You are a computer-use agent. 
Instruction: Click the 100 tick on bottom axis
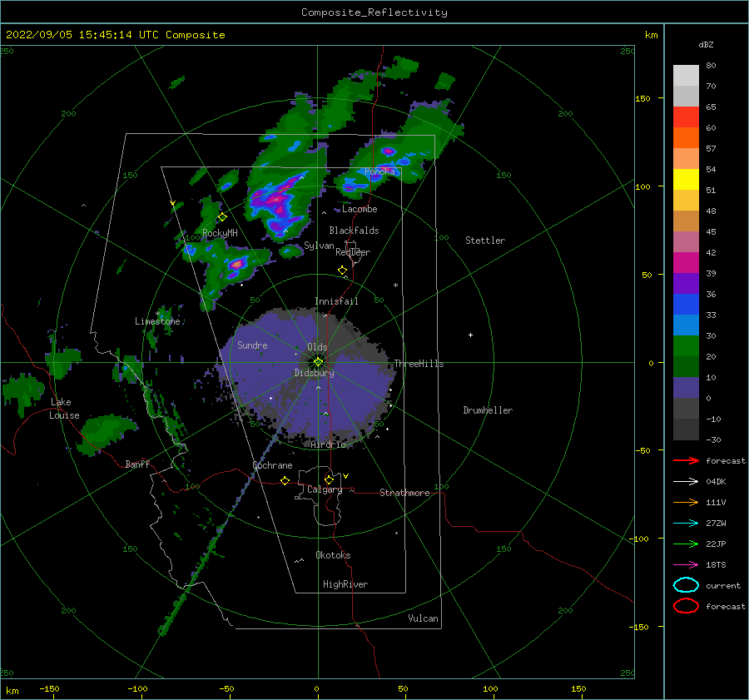[x=490, y=688]
